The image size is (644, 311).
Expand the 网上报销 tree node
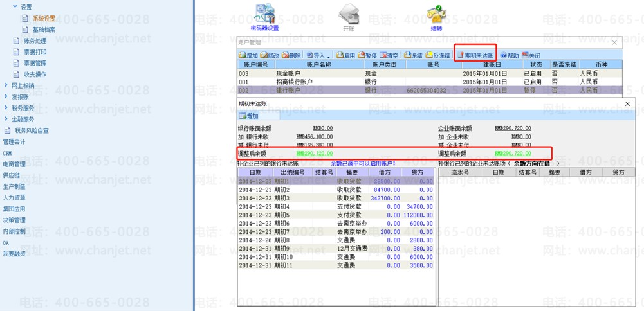coord(6,85)
